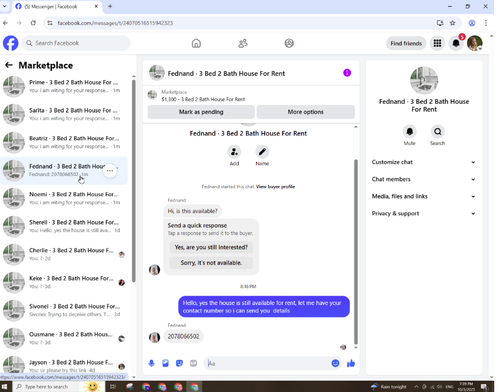Image resolution: width=500 pixels, height=392 pixels.
Task: Open the Ousmane conversation
Action: (63, 338)
